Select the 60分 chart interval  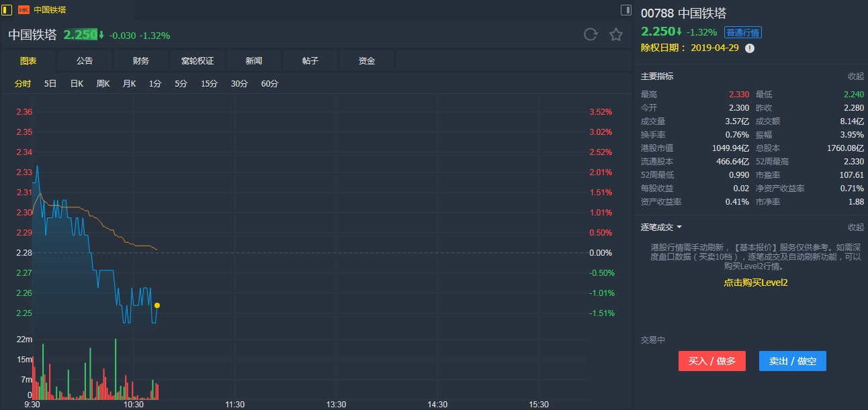pos(269,84)
